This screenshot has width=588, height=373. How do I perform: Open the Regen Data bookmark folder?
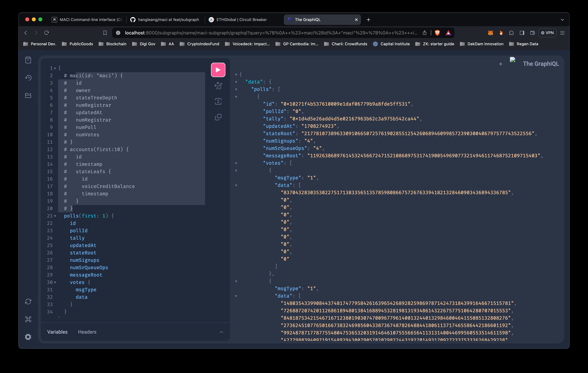(524, 44)
